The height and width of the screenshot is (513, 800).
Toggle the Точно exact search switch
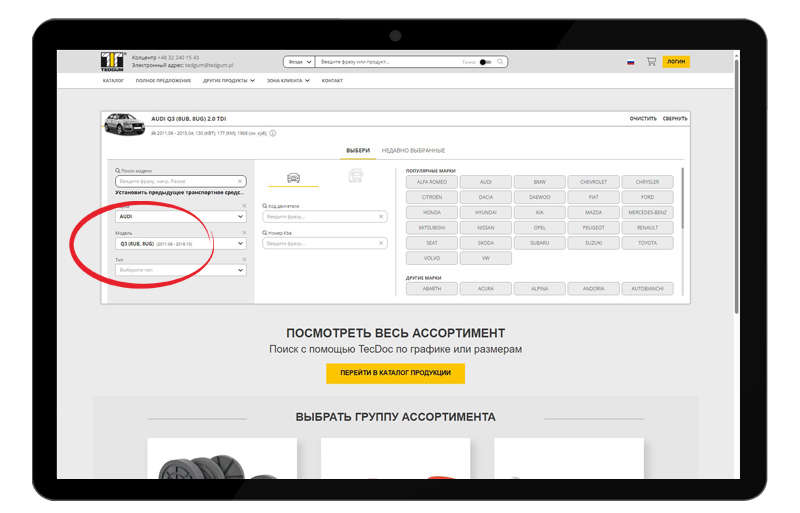point(486,62)
